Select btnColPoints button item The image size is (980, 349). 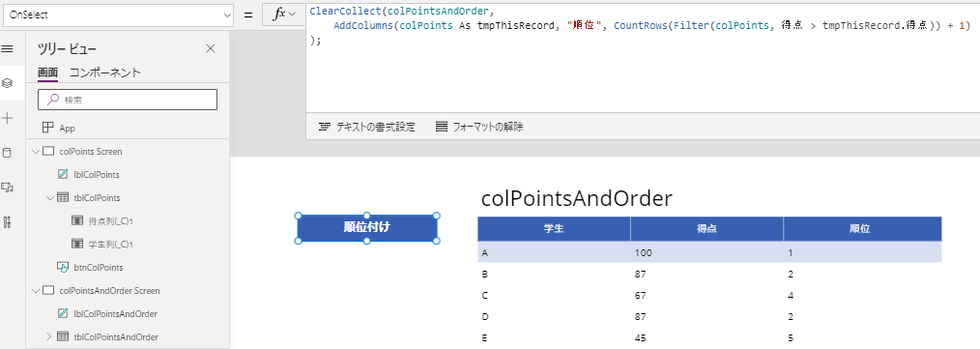point(99,267)
